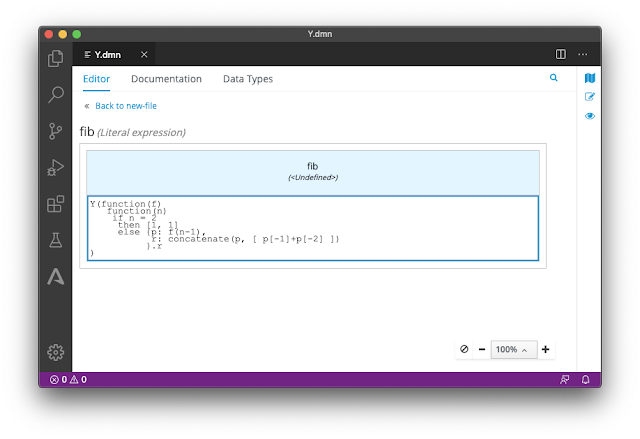Switch to the Documentation tab
This screenshot has width=640, height=439.
point(167,79)
